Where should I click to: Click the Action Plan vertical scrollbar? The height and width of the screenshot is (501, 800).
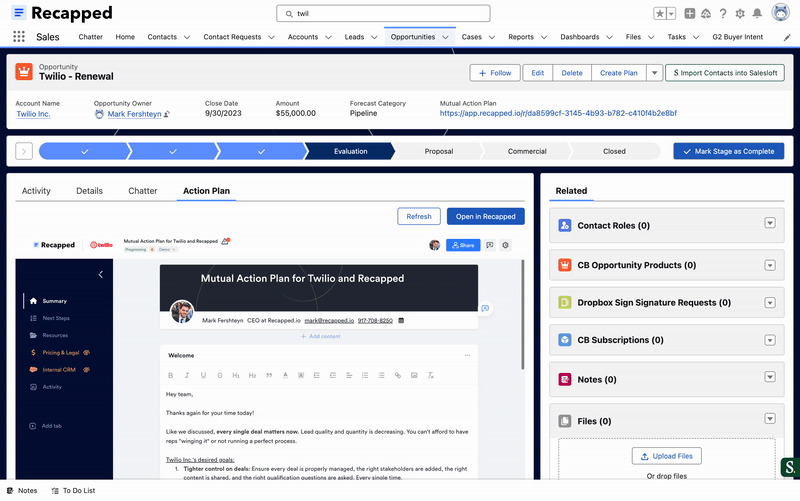tap(522, 315)
